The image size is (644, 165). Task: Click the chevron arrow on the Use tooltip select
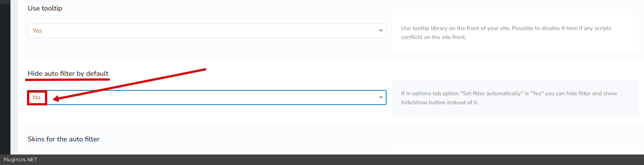381,31
